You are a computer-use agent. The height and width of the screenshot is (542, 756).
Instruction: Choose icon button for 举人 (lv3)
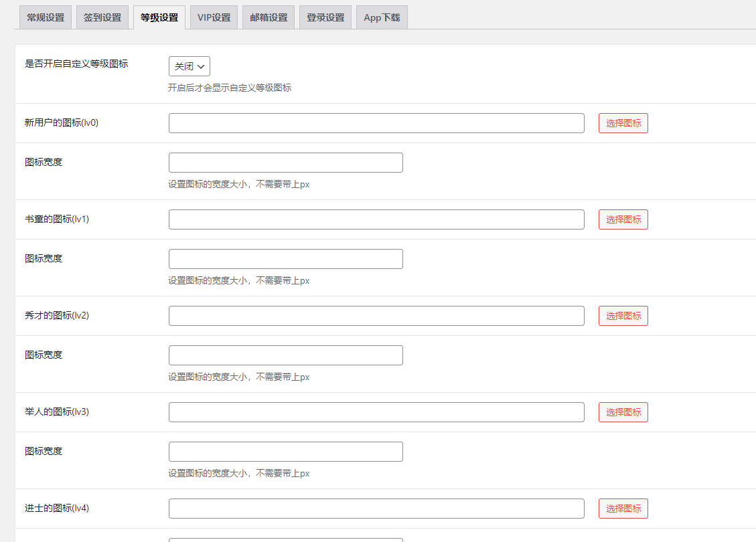pyautogui.click(x=623, y=412)
